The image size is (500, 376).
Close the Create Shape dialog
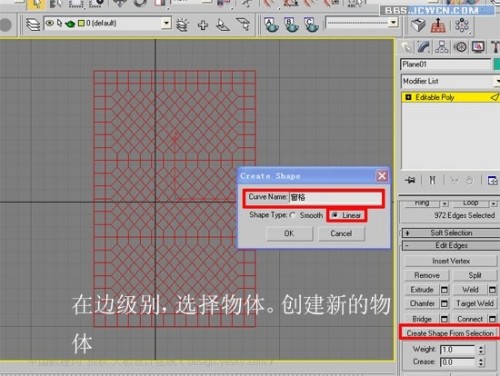[x=382, y=176]
